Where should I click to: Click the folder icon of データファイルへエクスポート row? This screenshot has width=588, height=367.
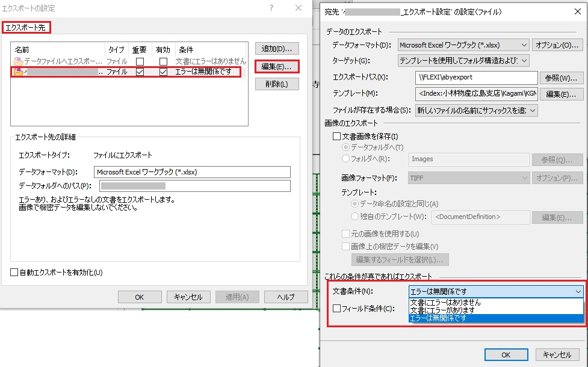pos(18,61)
